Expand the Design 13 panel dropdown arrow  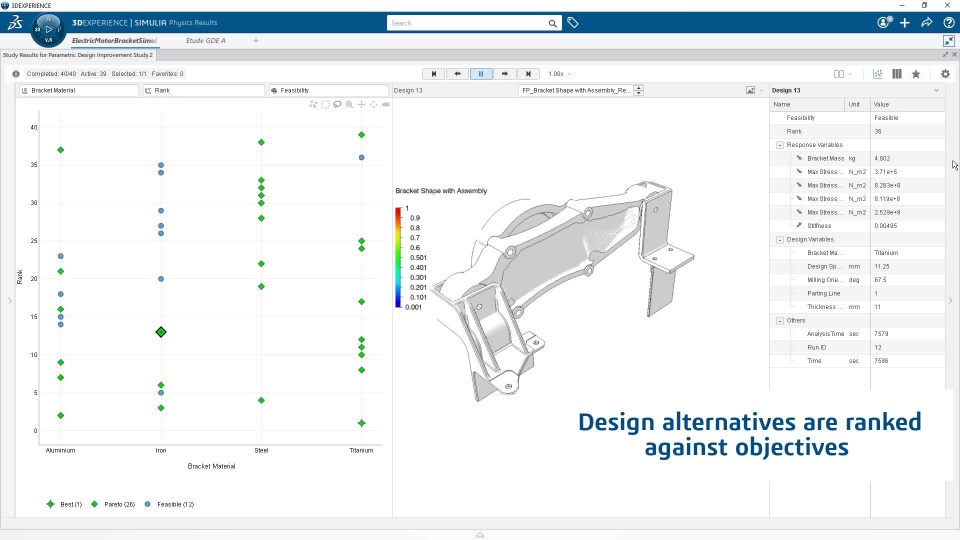tap(936, 91)
